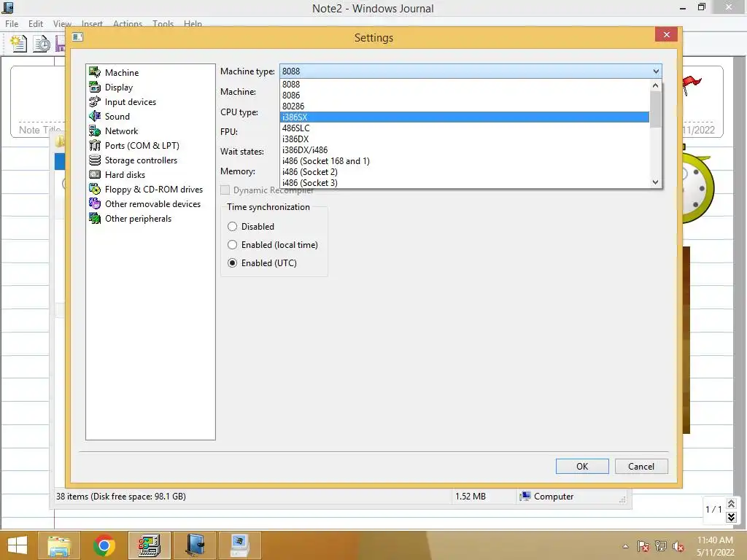Click Action Center flag tray icon

tap(643, 546)
